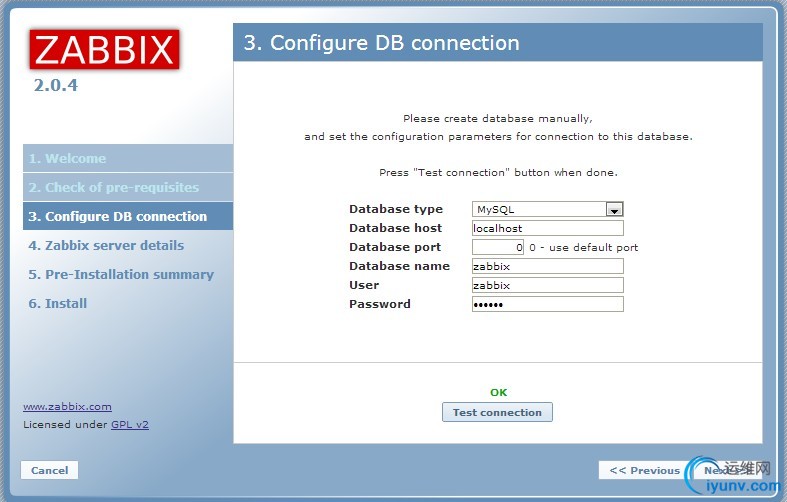The image size is (787, 502).
Task: Jump to step 6. Install
Action: pos(58,304)
